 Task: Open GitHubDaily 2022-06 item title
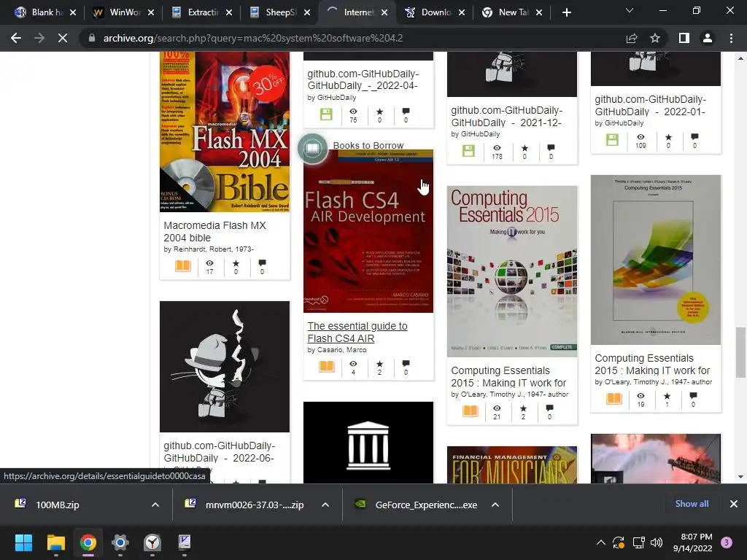point(219,451)
